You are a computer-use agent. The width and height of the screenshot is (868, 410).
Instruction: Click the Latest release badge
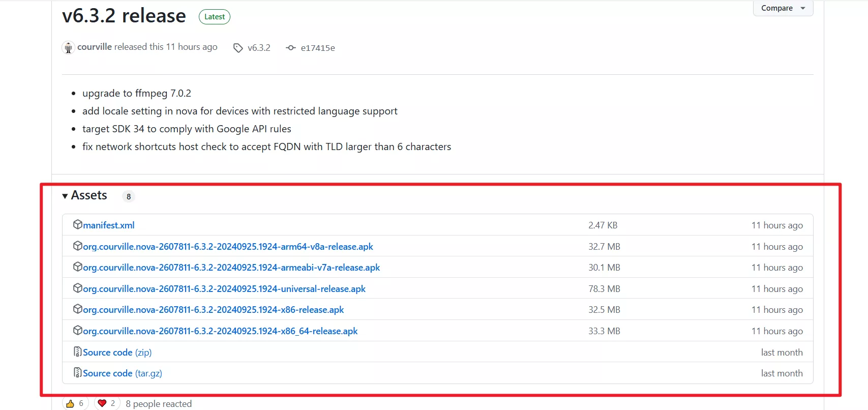215,17
